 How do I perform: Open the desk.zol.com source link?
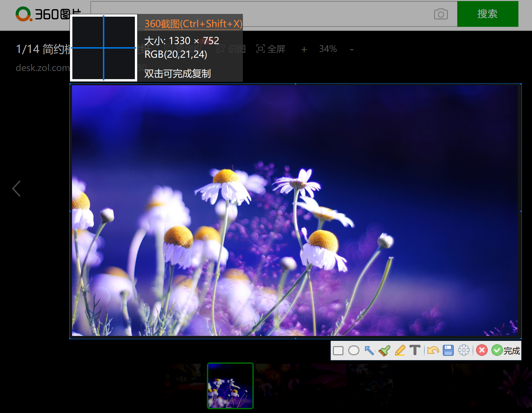point(42,68)
